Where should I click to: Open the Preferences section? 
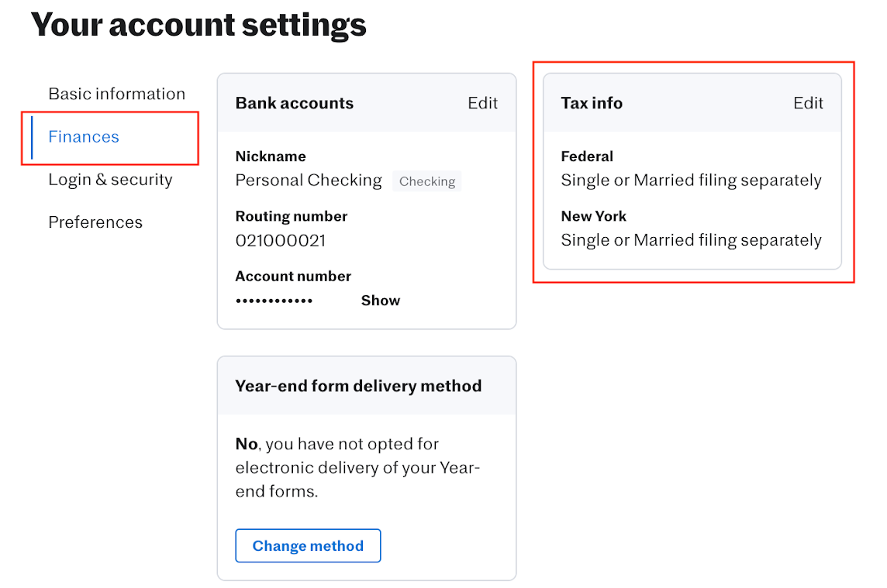(95, 222)
